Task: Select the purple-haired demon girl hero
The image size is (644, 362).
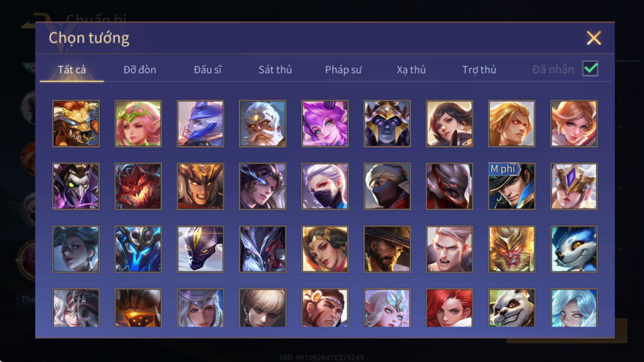Action: [x=325, y=124]
